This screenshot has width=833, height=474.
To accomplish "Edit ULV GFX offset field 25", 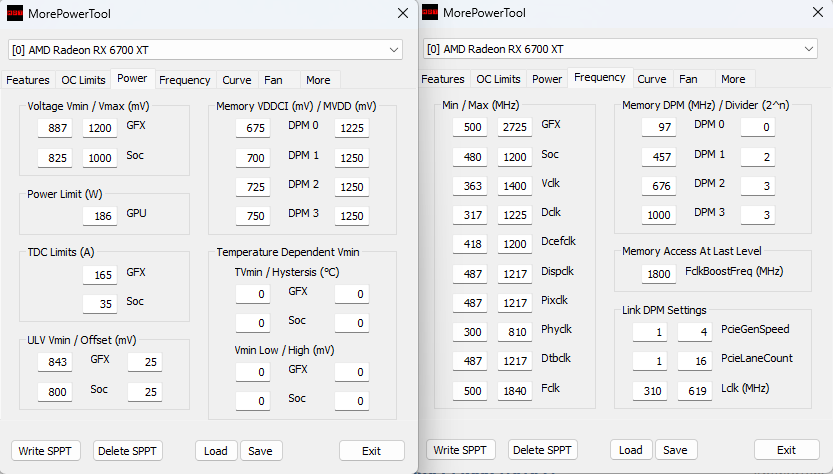I will pos(144,362).
